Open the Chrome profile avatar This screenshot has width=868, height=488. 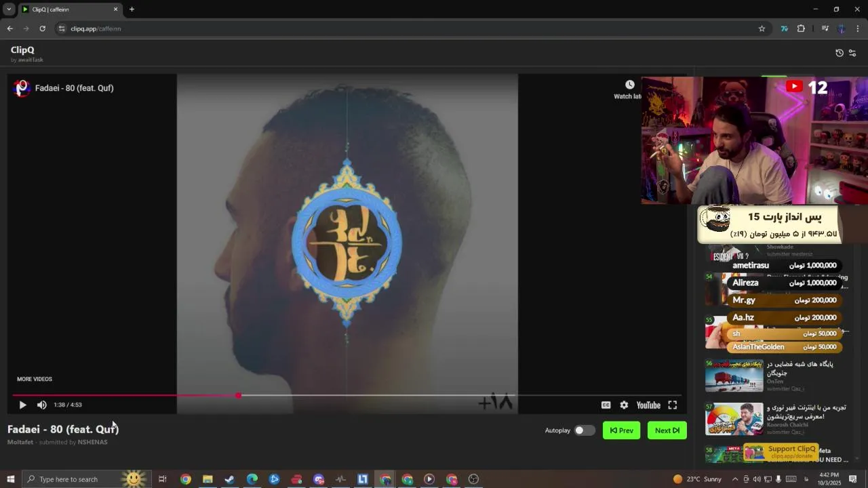pos(842,28)
